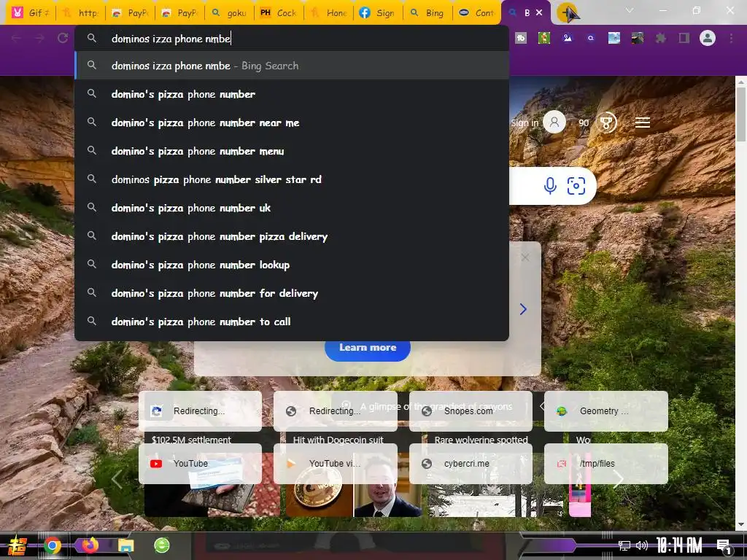The width and height of the screenshot is (747, 560).
Task: Choose "domino's pizza phone number lookup"
Action: (292, 265)
